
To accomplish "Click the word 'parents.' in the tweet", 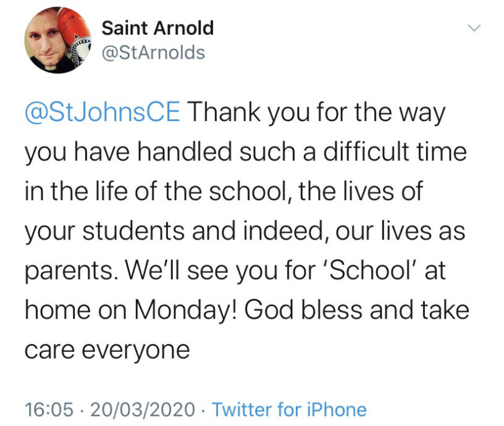I will 69,271.
